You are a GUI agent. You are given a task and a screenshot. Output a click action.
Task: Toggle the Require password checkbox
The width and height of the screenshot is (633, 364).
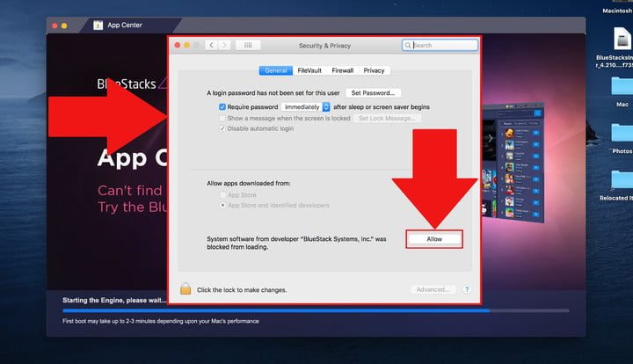222,107
